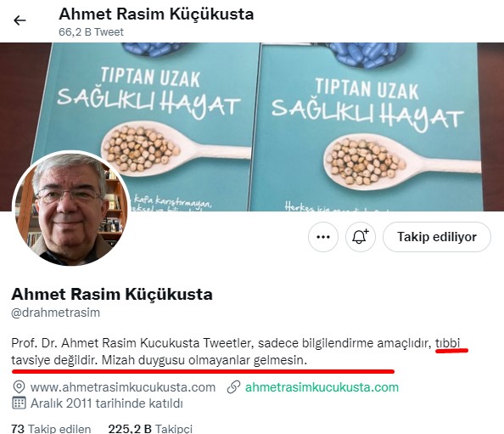
Task: Click the header title Ahmet Rasim Küçükusta
Action: (156, 14)
